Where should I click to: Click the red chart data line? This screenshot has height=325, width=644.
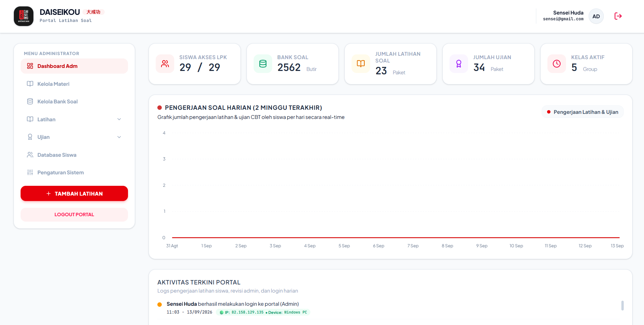click(x=396, y=237)
